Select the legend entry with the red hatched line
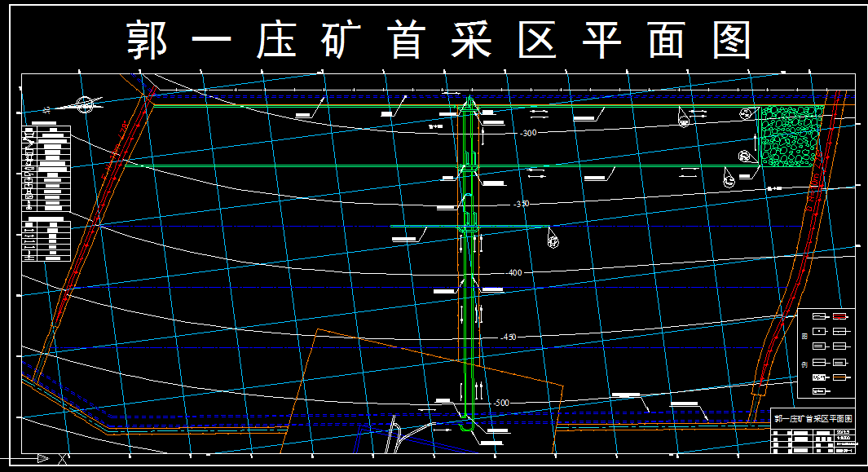This screenshot has height=472, width=868. click(x=839, y=317)
